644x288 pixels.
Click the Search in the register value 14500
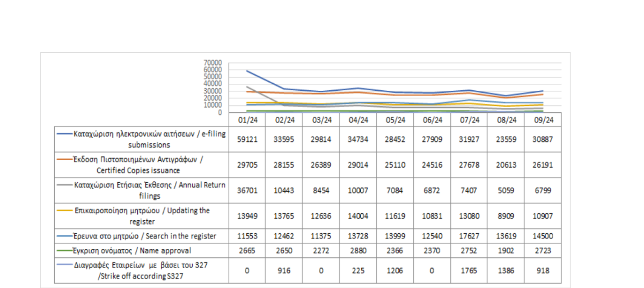543,237
